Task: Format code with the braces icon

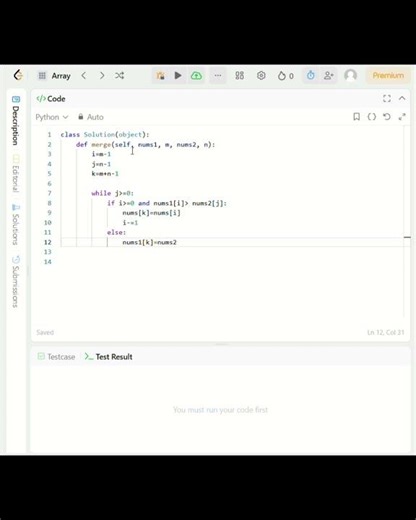Action: 372,117
